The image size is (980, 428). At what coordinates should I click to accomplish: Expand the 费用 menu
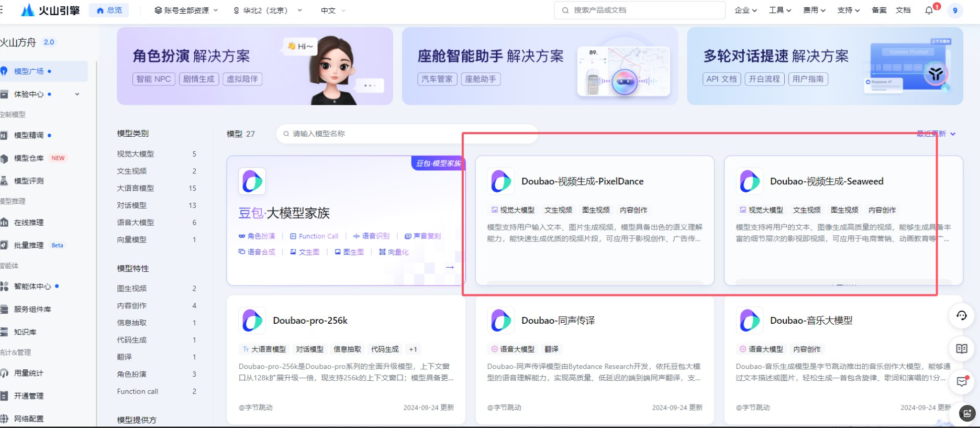click(814, 10)
